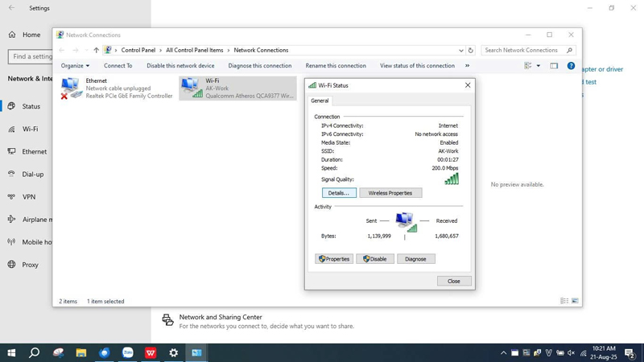
Task: Click the muted volume tray icon
Action: click(572, 353)
